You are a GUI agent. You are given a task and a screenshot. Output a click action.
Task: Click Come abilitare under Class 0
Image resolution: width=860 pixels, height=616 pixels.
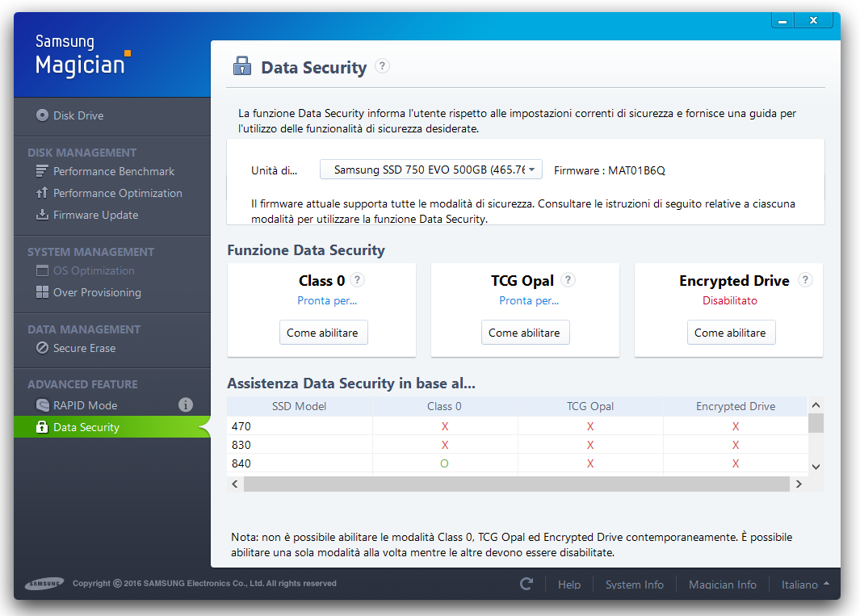(x=323, y=333)
